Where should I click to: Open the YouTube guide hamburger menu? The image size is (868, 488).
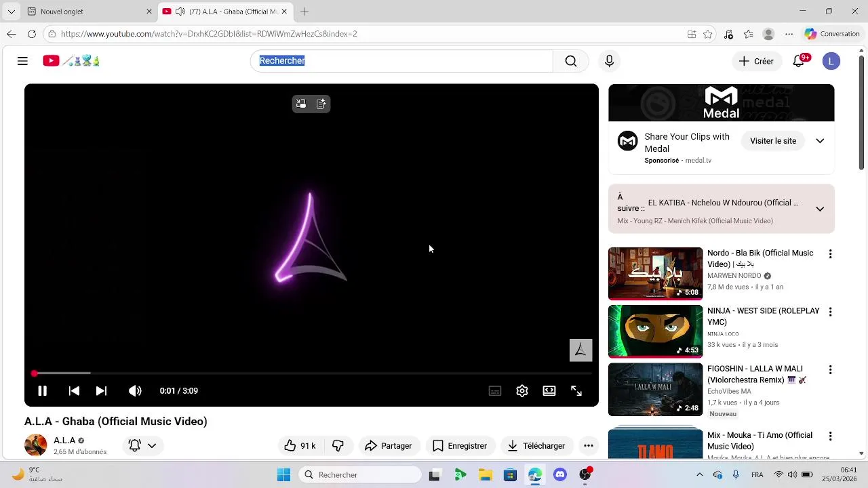[22, 61]
